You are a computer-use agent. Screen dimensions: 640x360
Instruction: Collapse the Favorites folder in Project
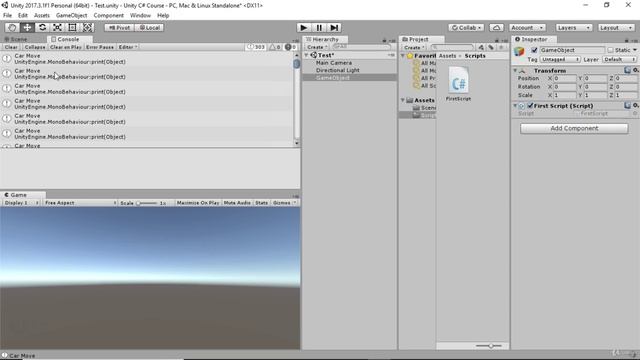click(x=403, y=56)
